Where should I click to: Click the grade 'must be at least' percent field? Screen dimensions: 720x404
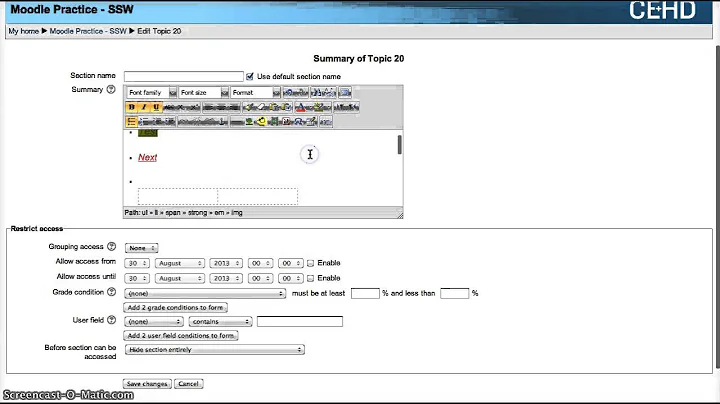tap(366, 293)
